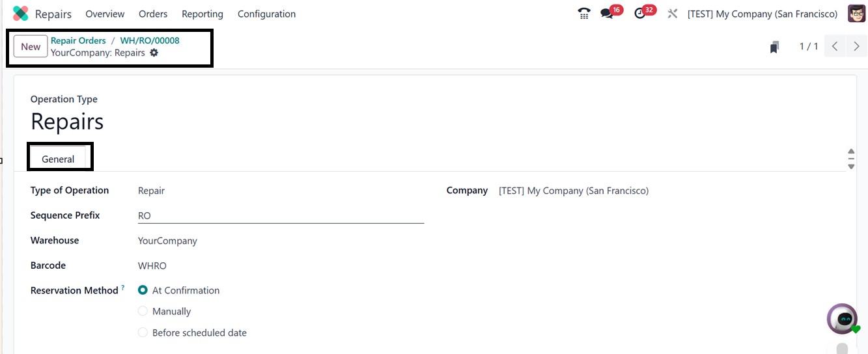Screen dimensions: 868x354
Task: Select the Before scheduled date option
Action: (143, 333)
